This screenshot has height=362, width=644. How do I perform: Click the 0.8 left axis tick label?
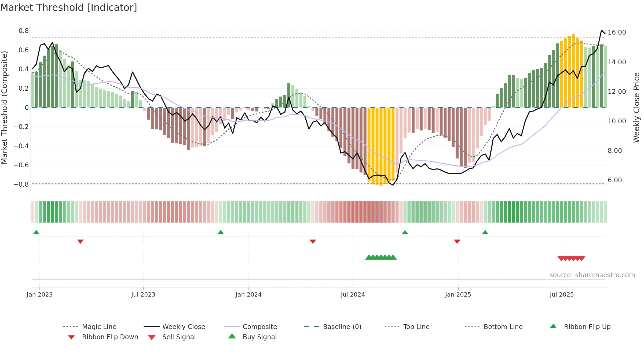click(24, 31)
